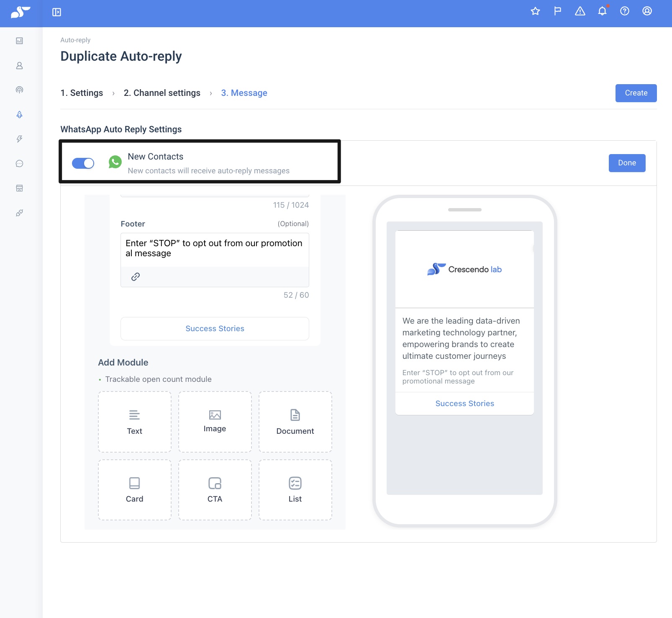The width and height of the screenshot is (672, 618).
Task: Add a CTA module
Action: pos(215,490)
